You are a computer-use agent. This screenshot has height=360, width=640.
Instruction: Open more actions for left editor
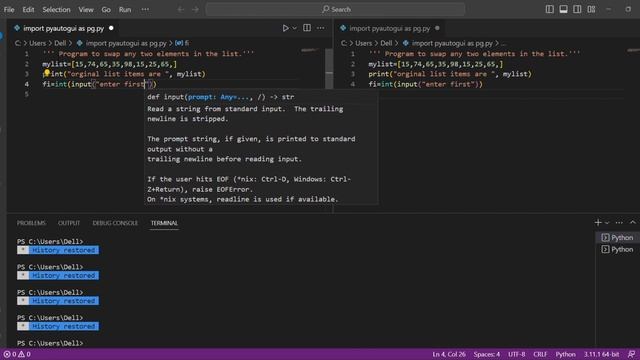coord(321,28)
